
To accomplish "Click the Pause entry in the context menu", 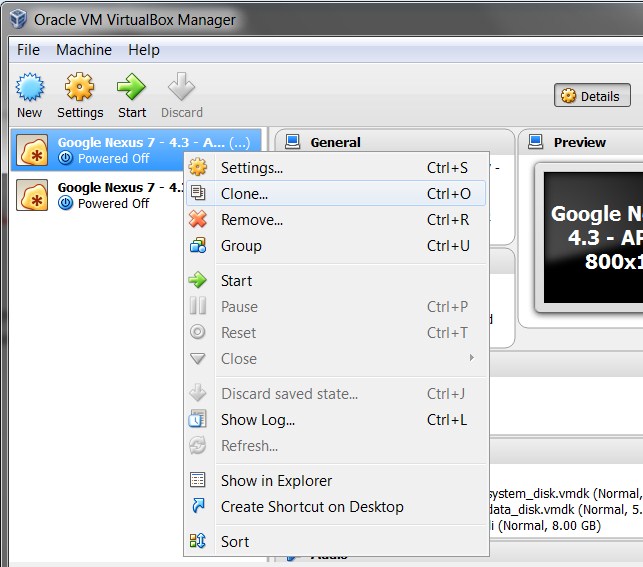I will pyautogui.click(x=336, y=307).
